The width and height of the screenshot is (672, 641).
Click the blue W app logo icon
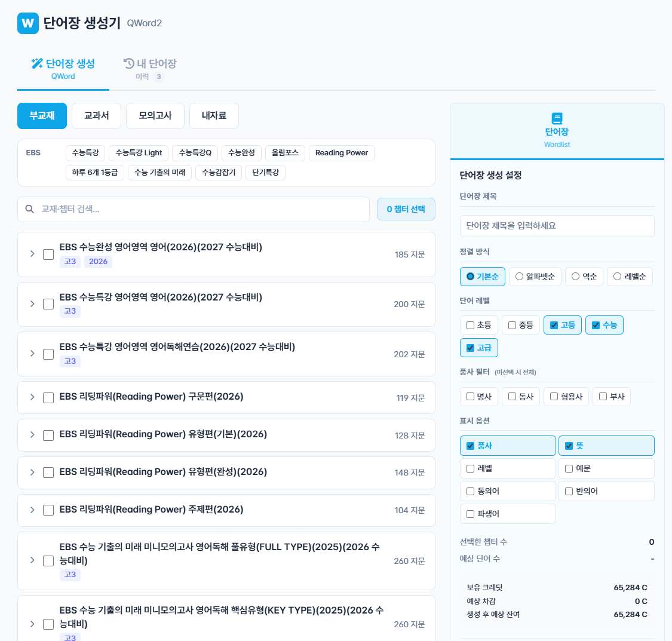[28, 23]
